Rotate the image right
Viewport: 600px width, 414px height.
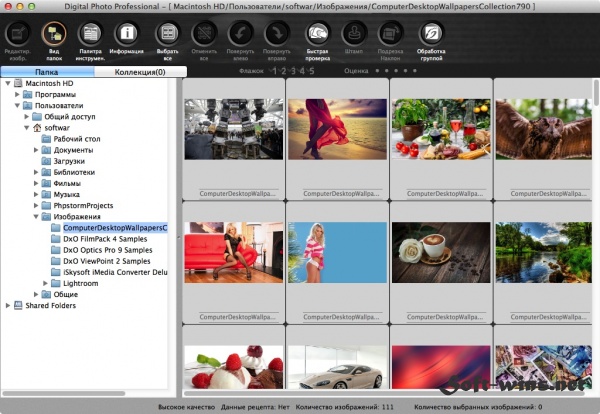[277, 34]
